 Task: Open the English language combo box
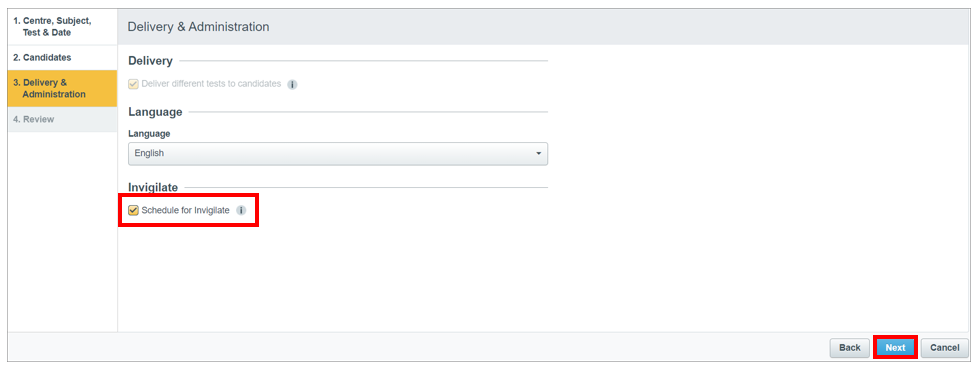pos(338,154)
